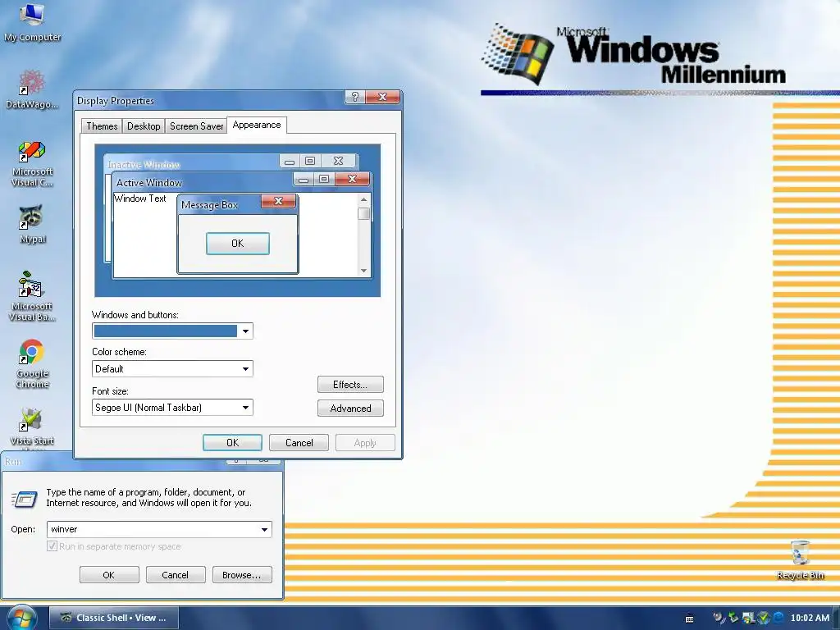The height and width of the screenshot is (630, 840).
Task: Select the Google Chrome desktop icon
Action: tap(32, 363)
